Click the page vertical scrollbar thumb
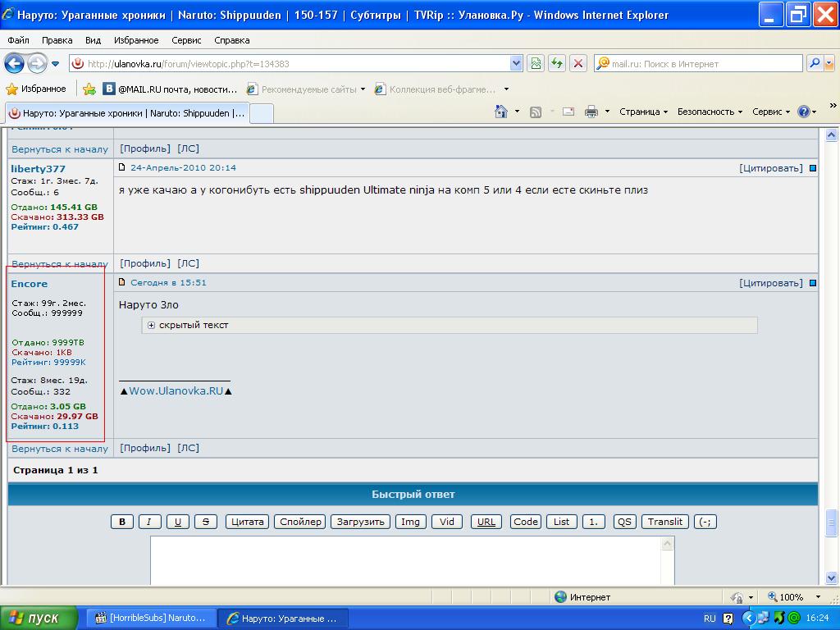The height and width of the screenshot is (630, 840). (831, 522)
